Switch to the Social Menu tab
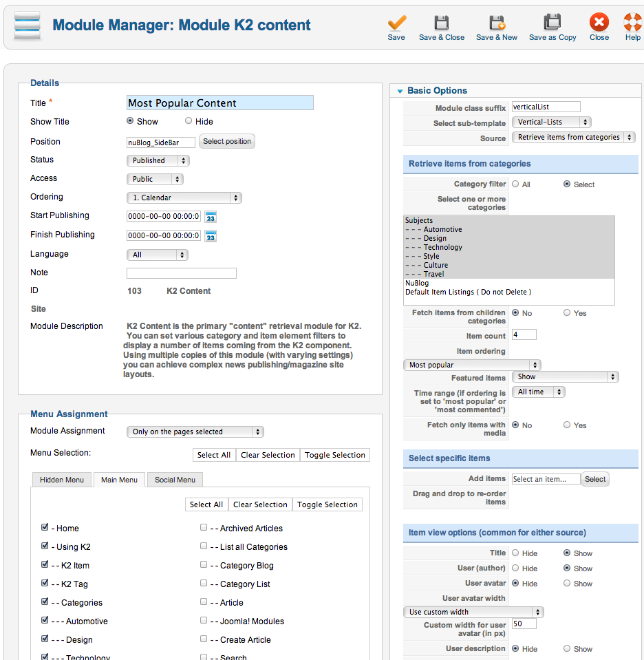Viewport: 644px width, 660px height. click(175, 480)
